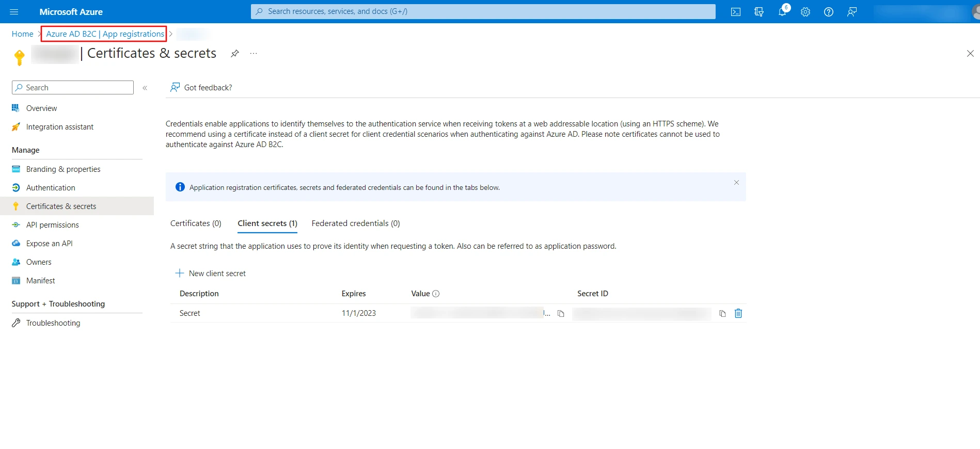Open the portal hamburger menu

14,11
